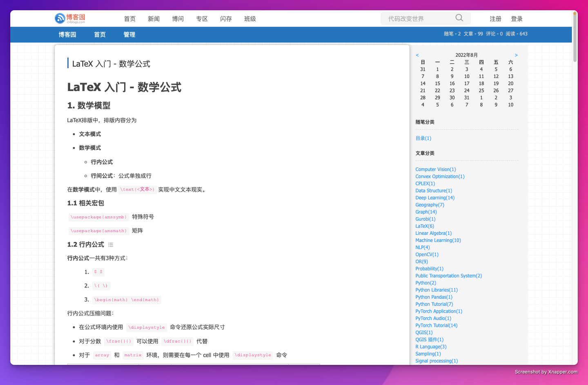This screenshot has height=385, width=588.
Task: Click the search magnifier icon
Action: point(459,18)
